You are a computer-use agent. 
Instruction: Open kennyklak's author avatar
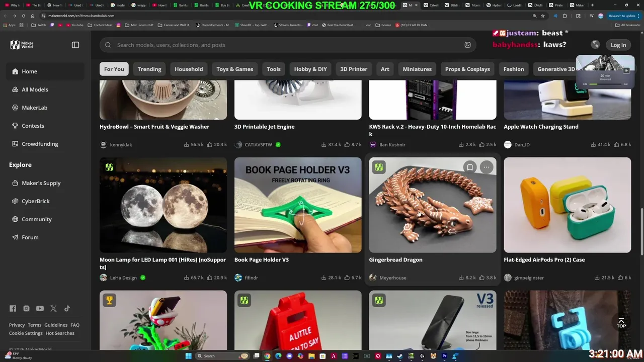[104, 145]
